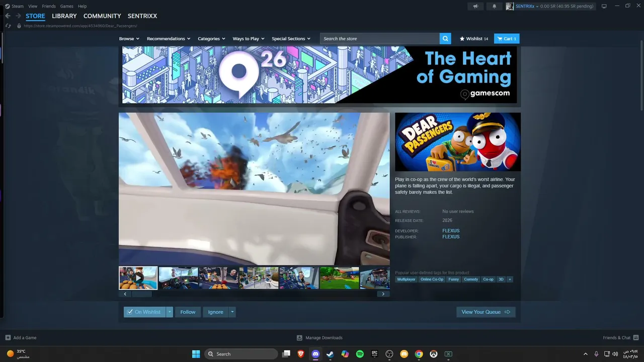Click the store search magnifier button
Screen dimensions: 644x362
(x=445, y=39)
